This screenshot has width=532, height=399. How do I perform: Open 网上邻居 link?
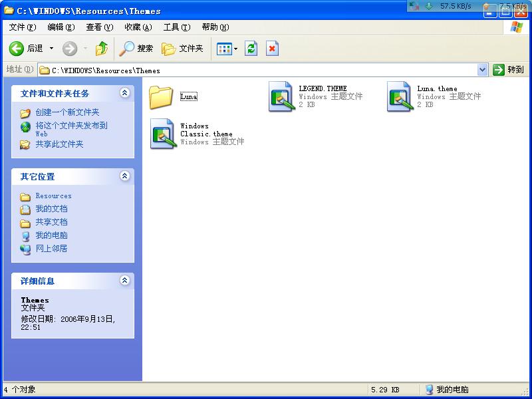coord(52,248)
